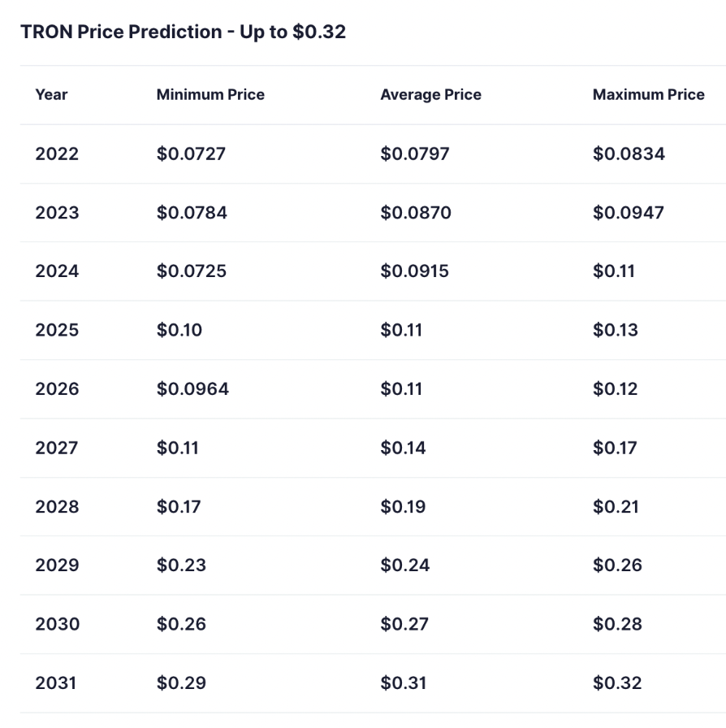Select the 2030 maximum price $0.28
Screen dimensions: 726x728
617,624
